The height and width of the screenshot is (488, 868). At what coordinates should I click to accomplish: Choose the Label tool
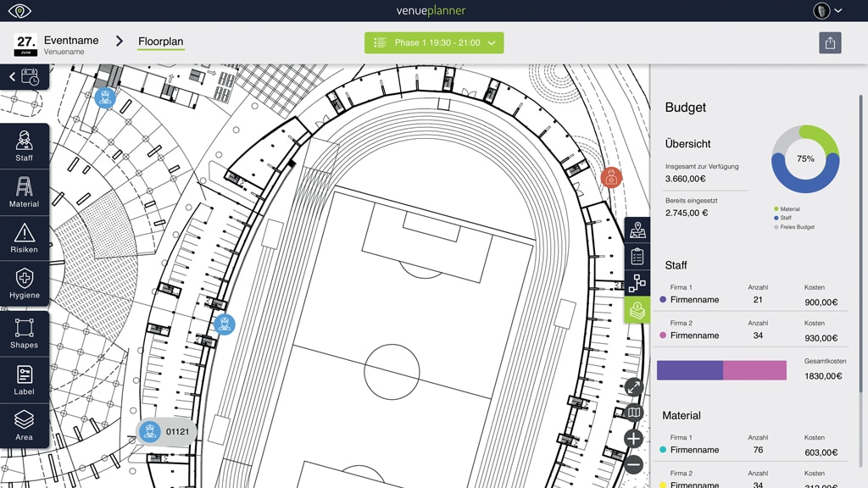tap(24, 380)
